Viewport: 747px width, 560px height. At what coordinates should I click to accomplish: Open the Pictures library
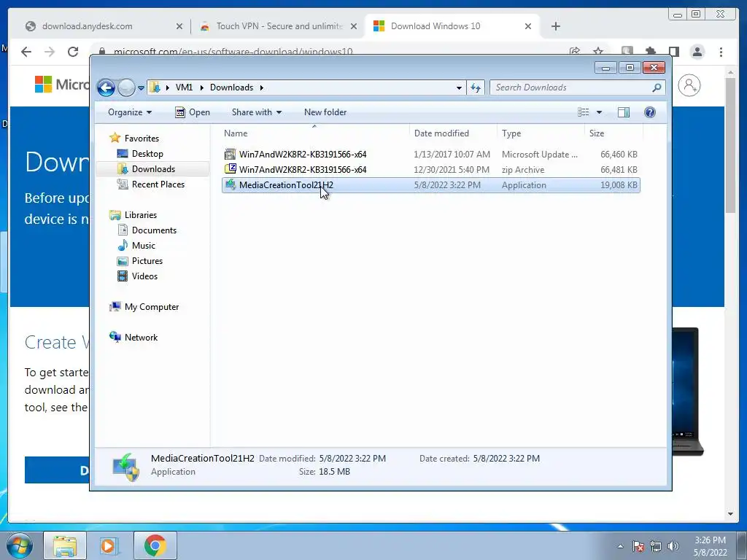(147, 261)
